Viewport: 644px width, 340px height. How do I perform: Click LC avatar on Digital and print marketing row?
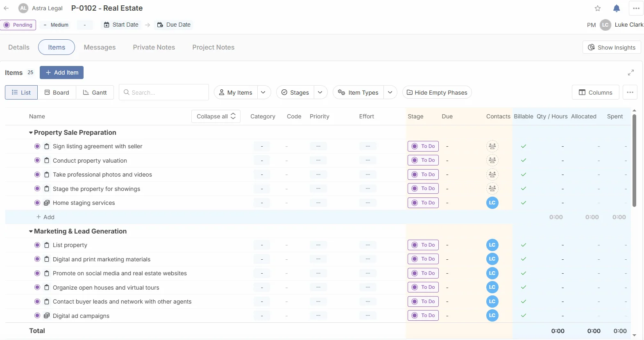492,259
